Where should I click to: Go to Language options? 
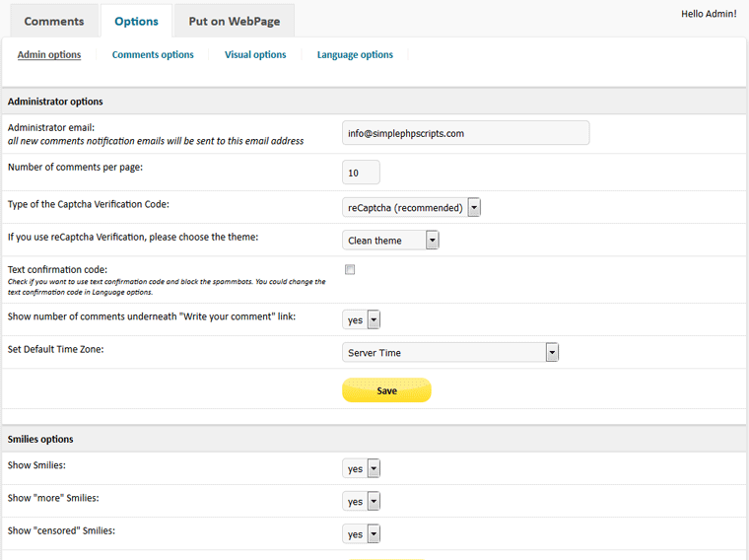click(355, 54)
